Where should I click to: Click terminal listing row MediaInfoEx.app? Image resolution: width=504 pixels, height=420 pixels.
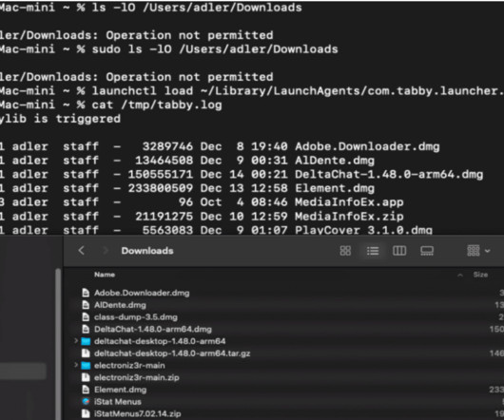click(x=202, y=202)
